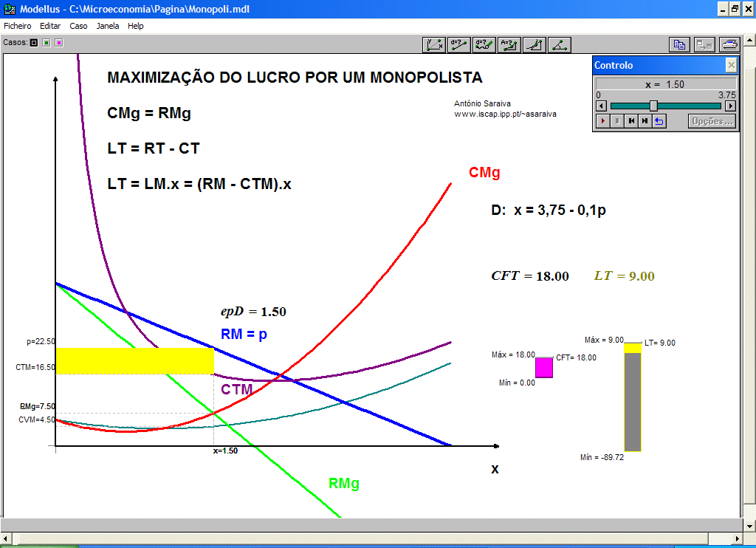Choose the area measurement tool
This screenshot has height=548, width=756.
(x=509, y=45)
